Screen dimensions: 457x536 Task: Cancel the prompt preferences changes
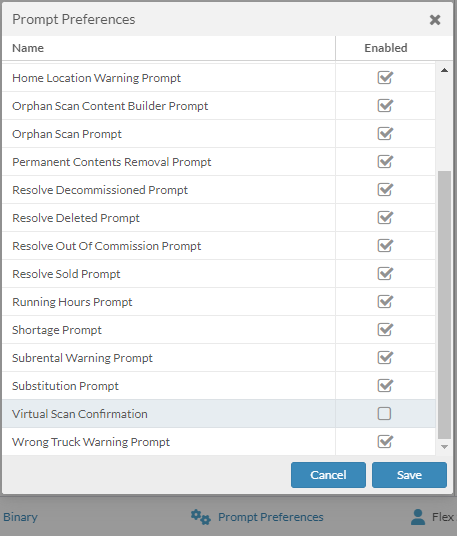click(328, 475)
